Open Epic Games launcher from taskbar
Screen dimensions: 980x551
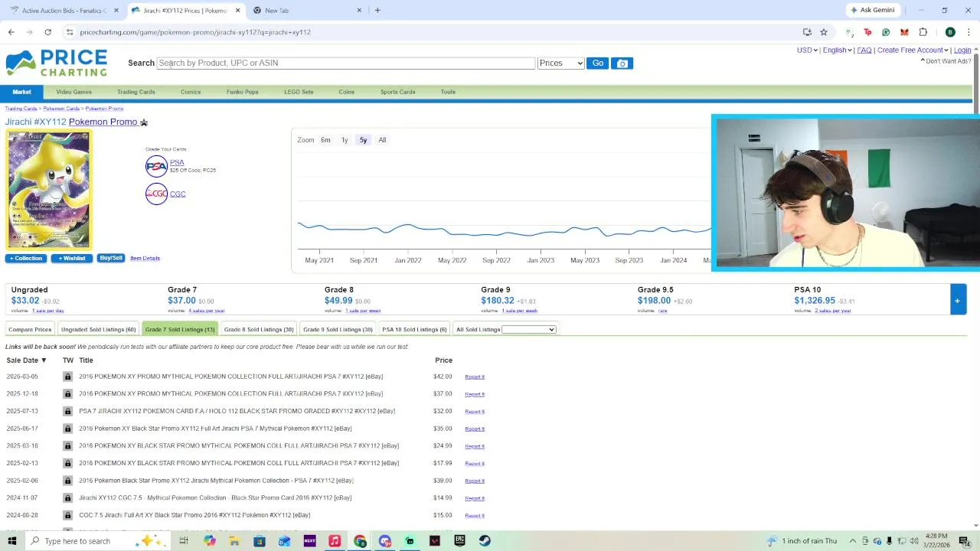click(x=459, y=541)
